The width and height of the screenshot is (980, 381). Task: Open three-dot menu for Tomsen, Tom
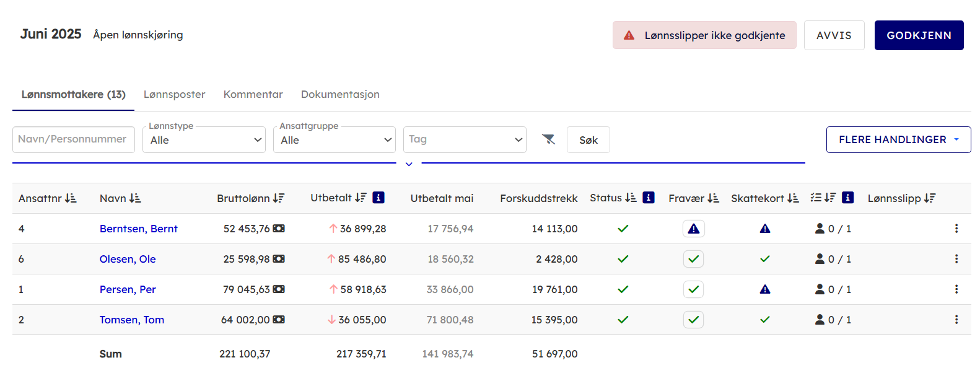click(956, 320)
